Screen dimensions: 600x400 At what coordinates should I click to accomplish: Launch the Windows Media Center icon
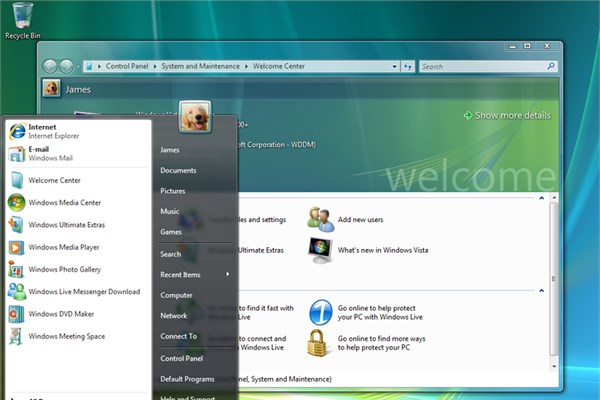click(16, 202)
